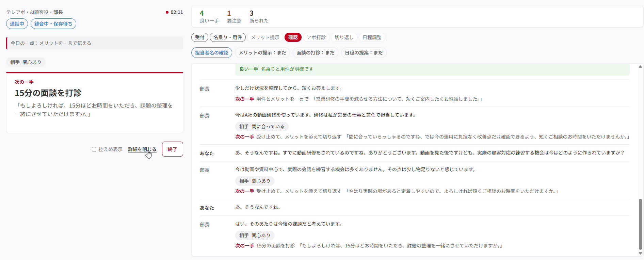Viewport: 644px width, 260px height.
Task: Click the transcript scrollbar down arrow
Action: [x=640, y=253]
